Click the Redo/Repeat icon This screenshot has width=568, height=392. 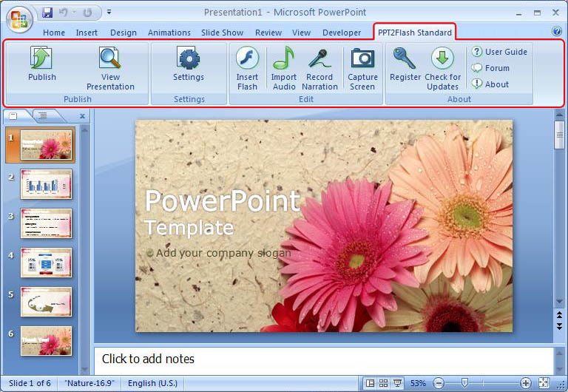tap(87, 13)
